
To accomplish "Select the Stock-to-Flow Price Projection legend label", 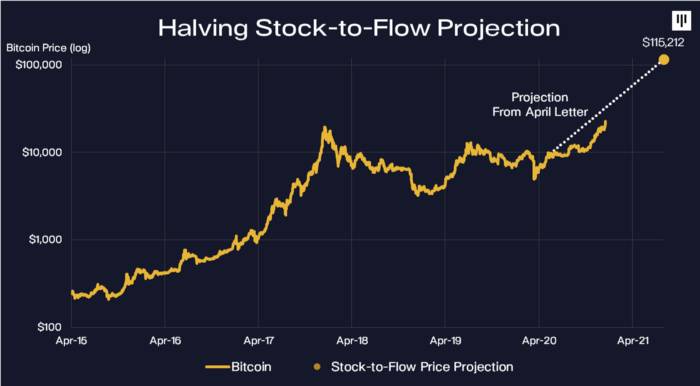I will click(x=422, y=367).
